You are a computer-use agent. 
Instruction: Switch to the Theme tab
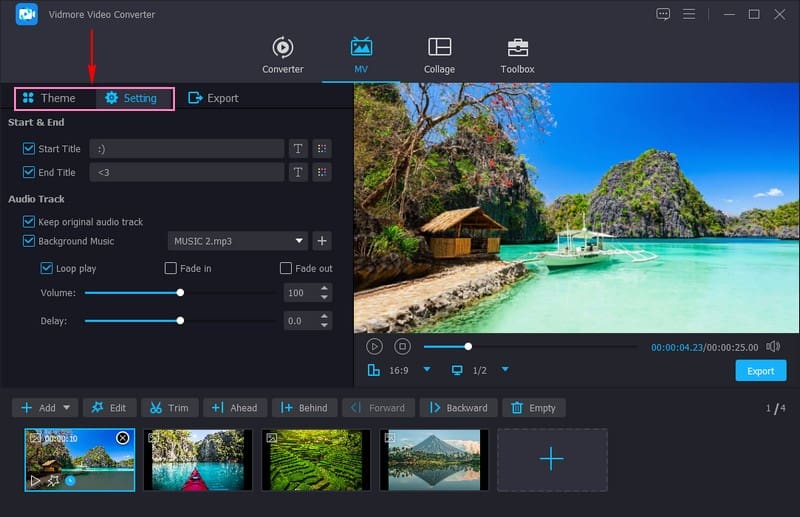49,98
